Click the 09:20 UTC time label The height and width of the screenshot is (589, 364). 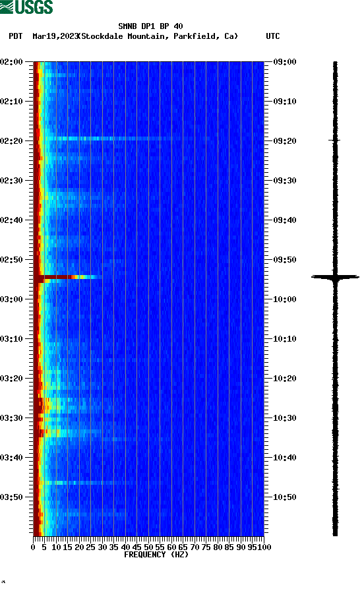click(x=285, y=141)
